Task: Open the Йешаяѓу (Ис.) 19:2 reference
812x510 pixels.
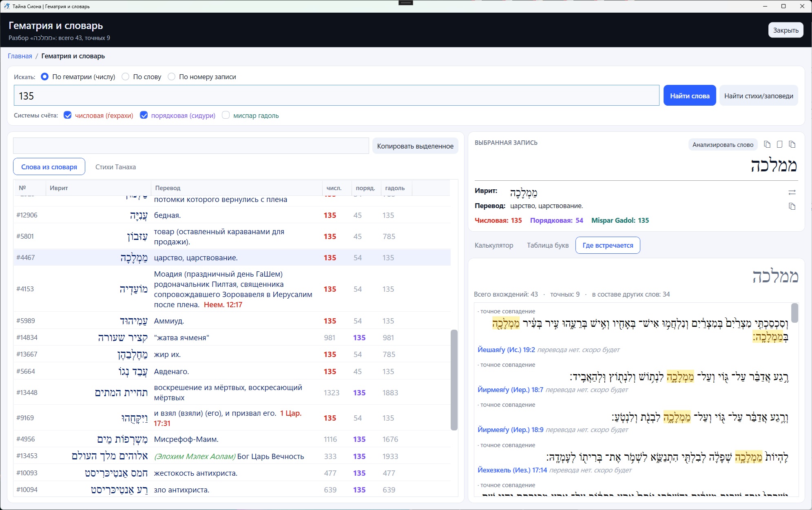Action: [x=506, y=350]
